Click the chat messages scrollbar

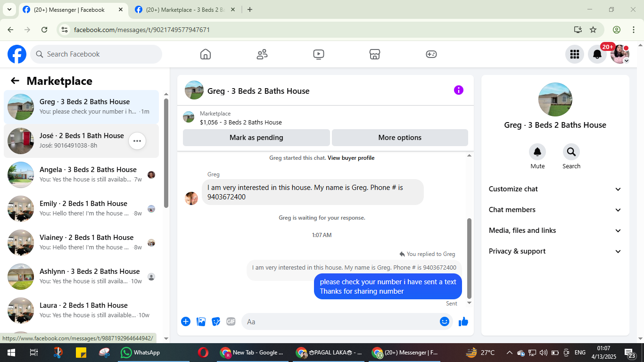tap(469, 258)
